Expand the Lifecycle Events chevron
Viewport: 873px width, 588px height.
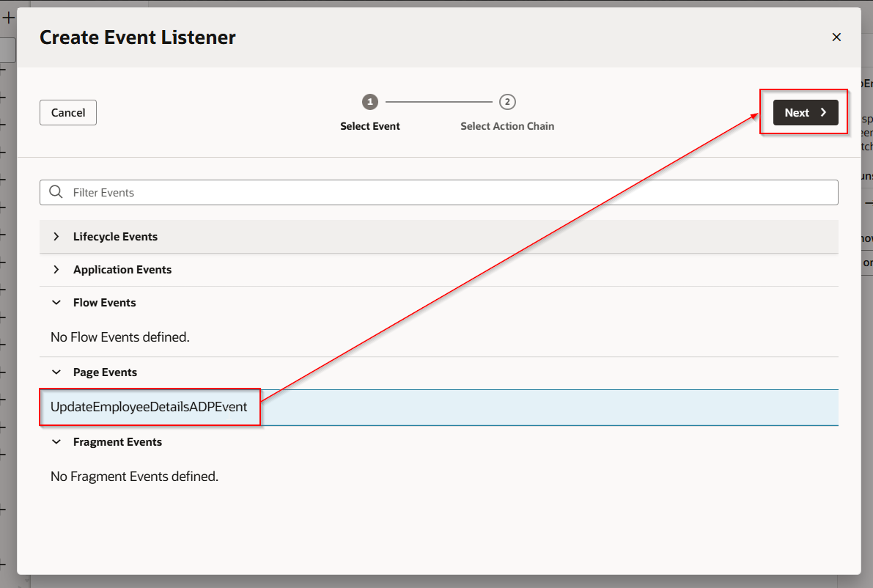pos(56,237)
